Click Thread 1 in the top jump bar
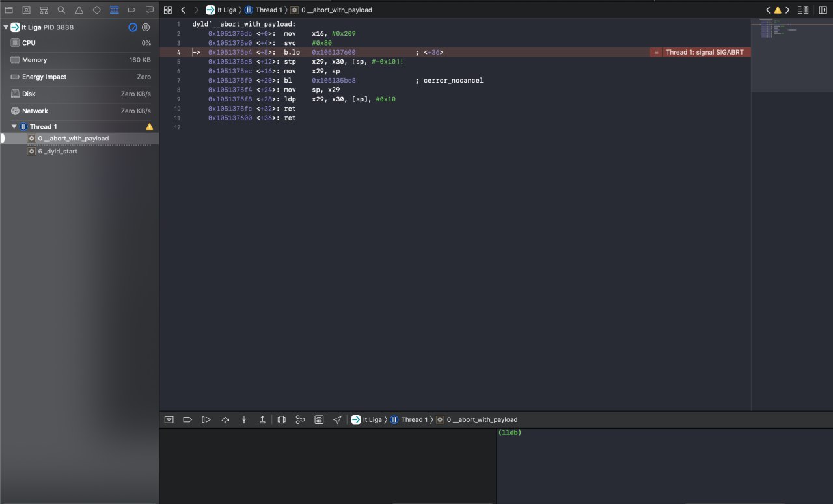 (264, 10)
